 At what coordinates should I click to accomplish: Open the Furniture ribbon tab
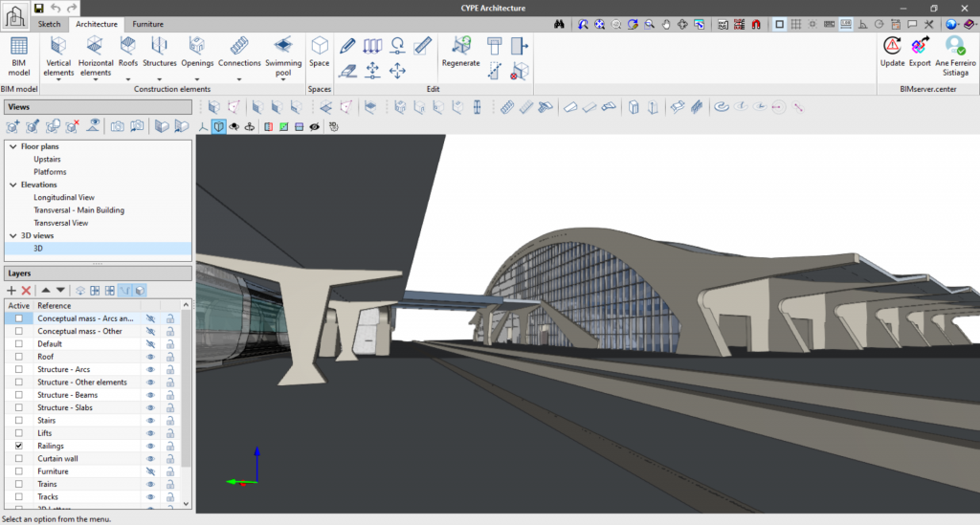click(147, 24)
